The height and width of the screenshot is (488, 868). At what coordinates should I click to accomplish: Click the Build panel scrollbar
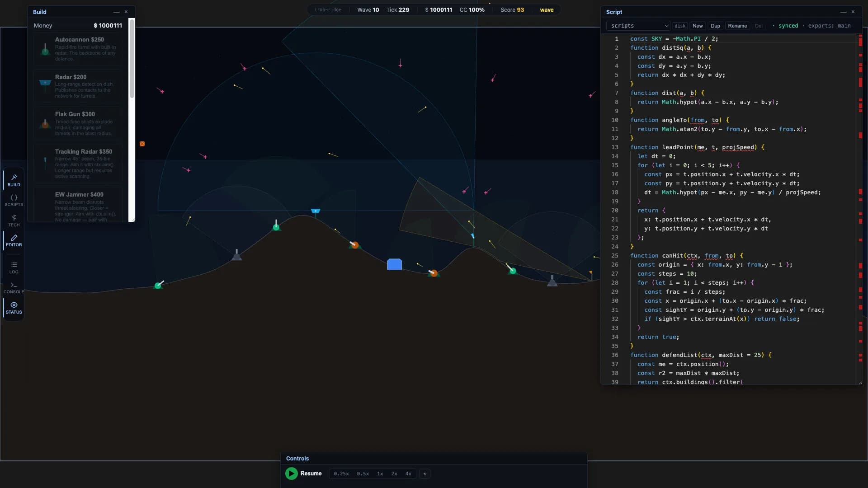coord(132,59)
